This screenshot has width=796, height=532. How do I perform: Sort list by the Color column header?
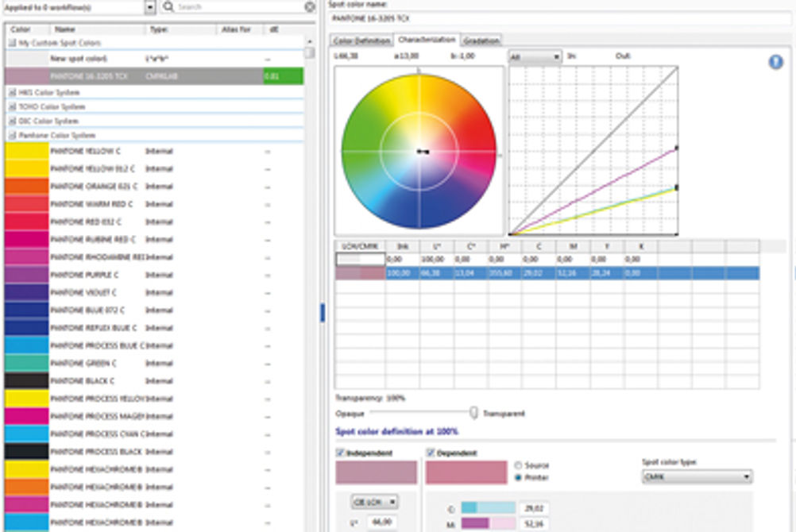click(x=26, y=29)
